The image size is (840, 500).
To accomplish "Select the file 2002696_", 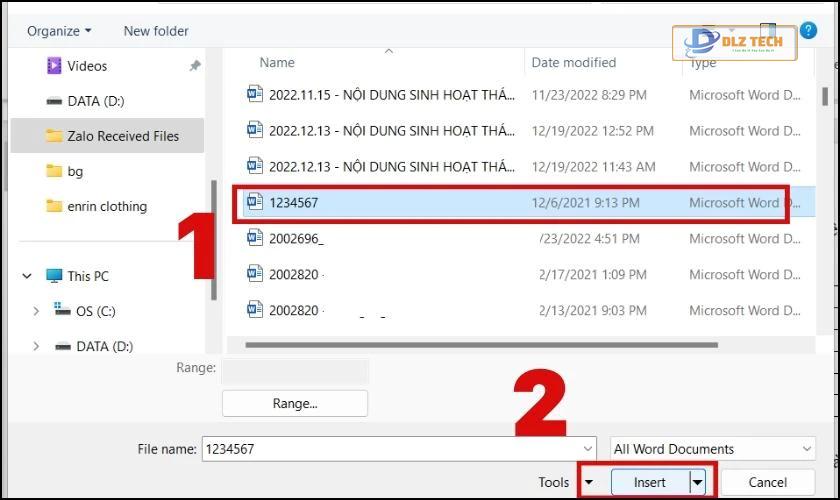I will (x=296, y=238).
